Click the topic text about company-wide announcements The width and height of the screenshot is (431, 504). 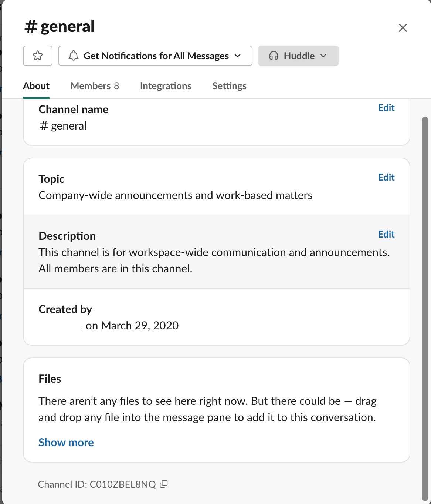176,195
